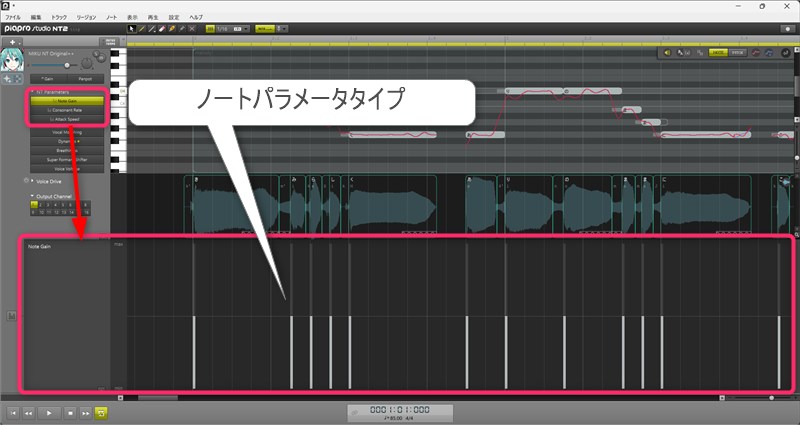Image resolution: width=800 pixels, height=425 pixels.
Task: Select the Attack Speed parameter
Action: coord(67,119)
